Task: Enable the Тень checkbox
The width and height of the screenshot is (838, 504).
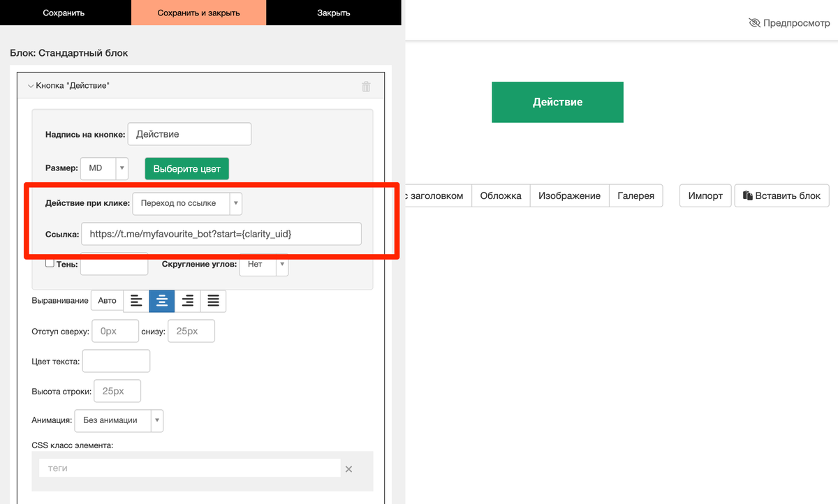Action: [x=50, y=263]
